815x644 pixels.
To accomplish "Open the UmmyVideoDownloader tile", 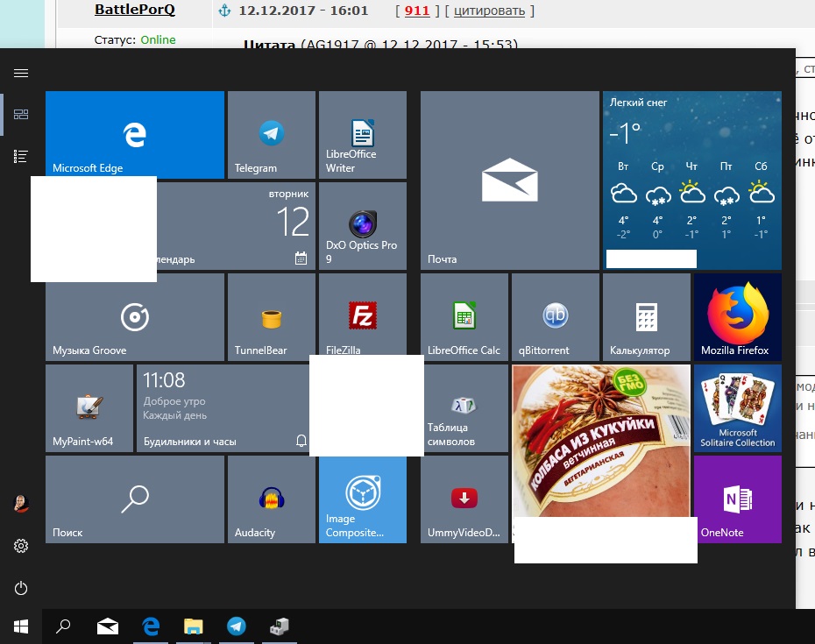I will click(464, 499).
